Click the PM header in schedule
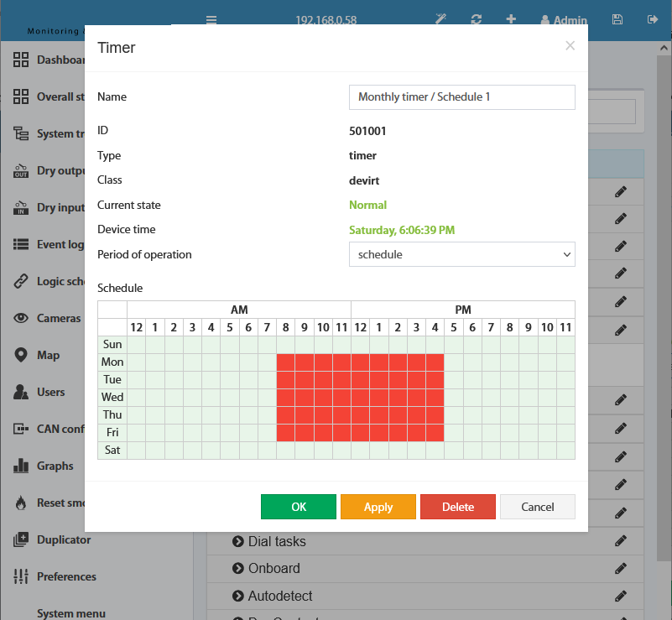 point(463,310)
